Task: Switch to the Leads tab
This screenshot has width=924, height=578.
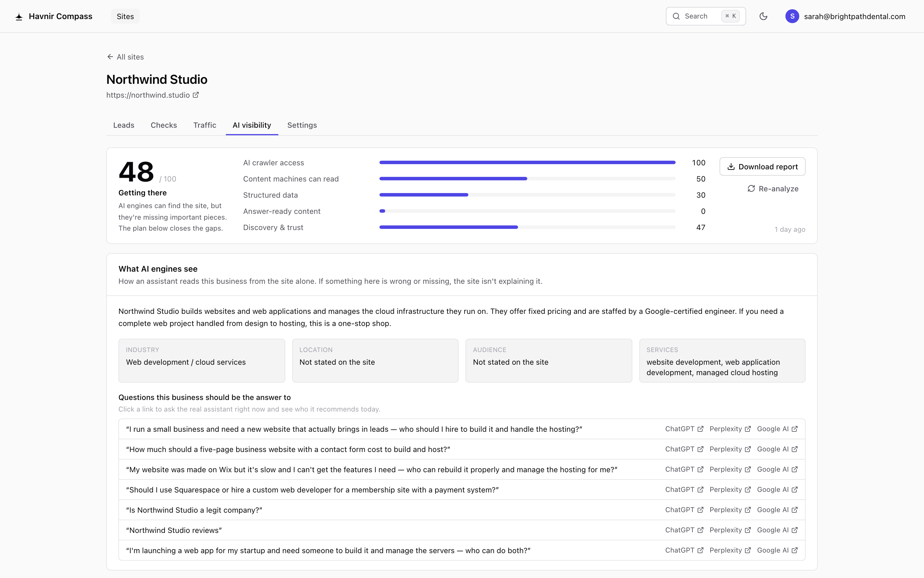Action: (124, 125)
